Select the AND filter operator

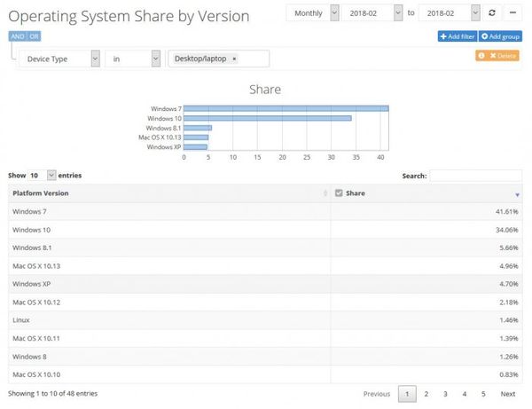17,36
